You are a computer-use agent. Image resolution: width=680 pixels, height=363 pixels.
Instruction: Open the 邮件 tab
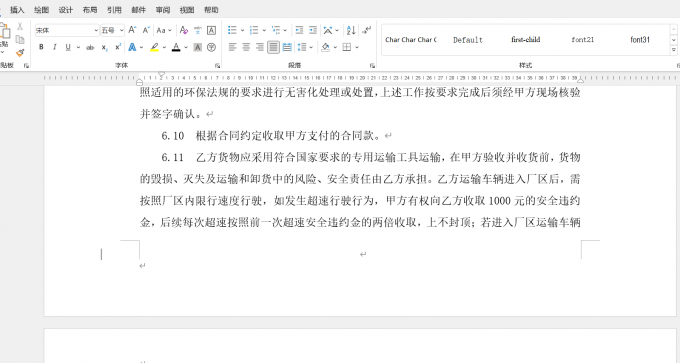(x=139, y=10)
